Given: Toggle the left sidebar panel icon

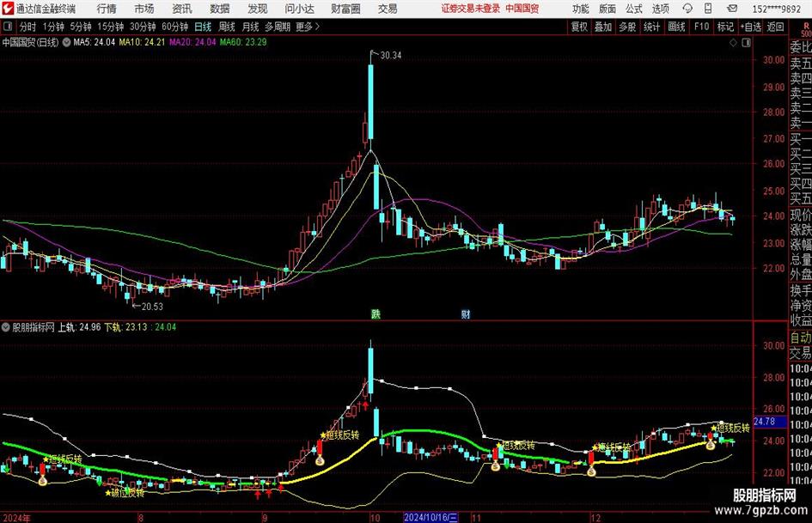Looking at the screenshot, I should (8, 27).
